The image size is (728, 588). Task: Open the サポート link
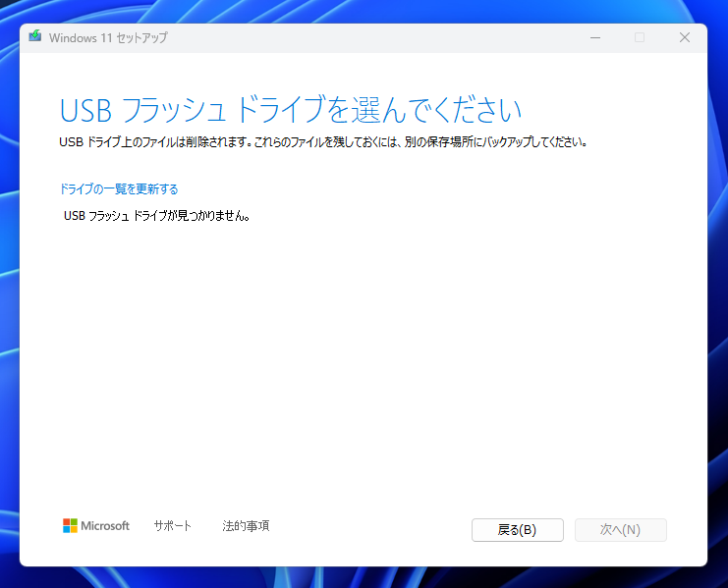(172, 526)
